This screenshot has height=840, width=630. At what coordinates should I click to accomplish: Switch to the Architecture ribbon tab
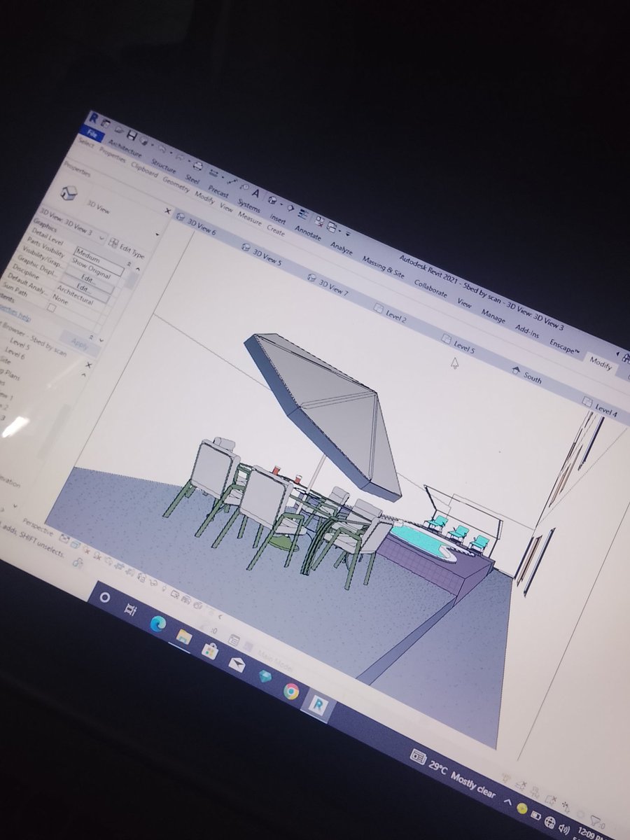(125, 148)
